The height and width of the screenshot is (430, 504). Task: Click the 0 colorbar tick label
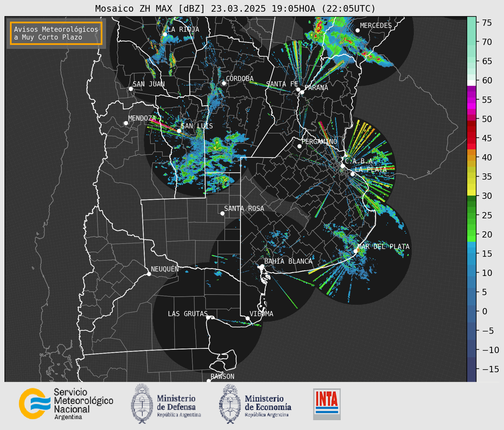pos(485,311)
